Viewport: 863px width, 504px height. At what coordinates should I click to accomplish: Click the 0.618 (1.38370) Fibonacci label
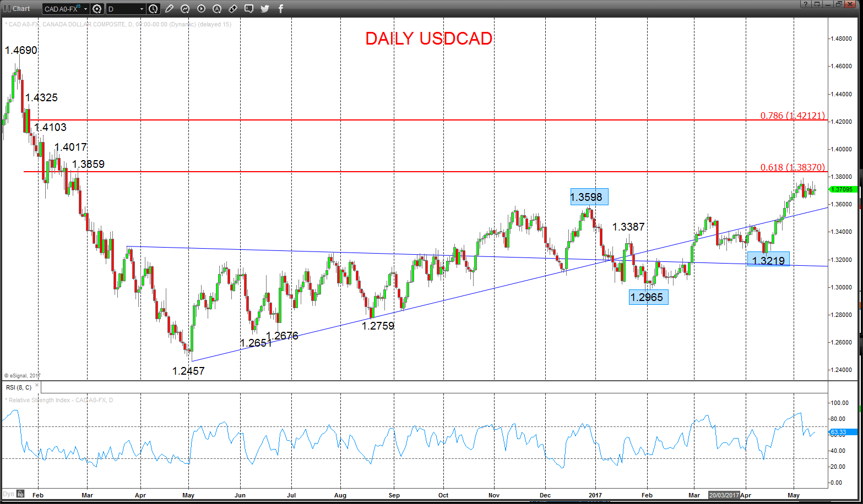click(793, 167)
